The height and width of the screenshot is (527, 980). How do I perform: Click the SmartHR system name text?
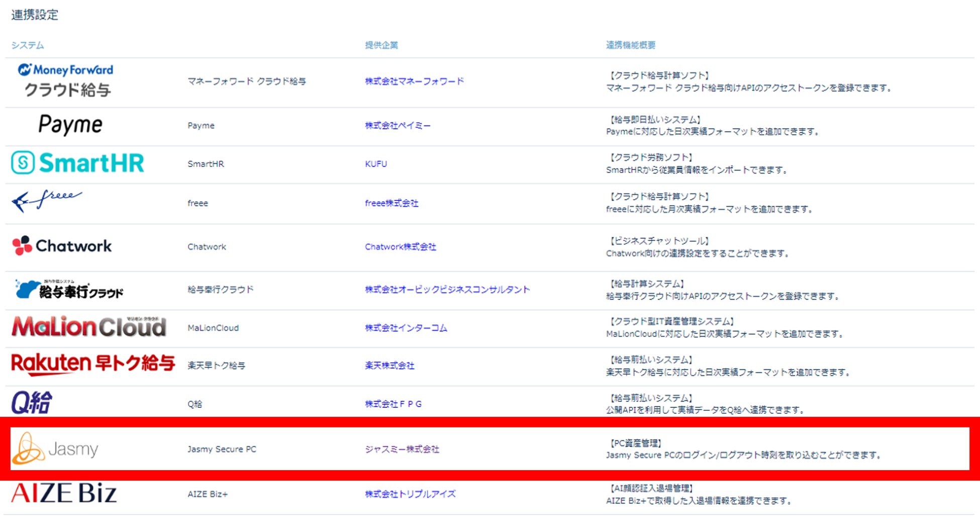[x=206, y=164]
